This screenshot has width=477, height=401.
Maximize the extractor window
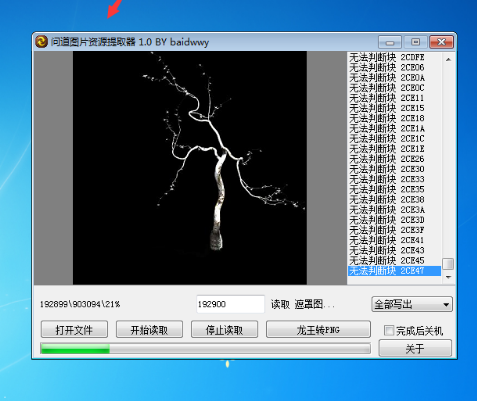coord(415,42)
